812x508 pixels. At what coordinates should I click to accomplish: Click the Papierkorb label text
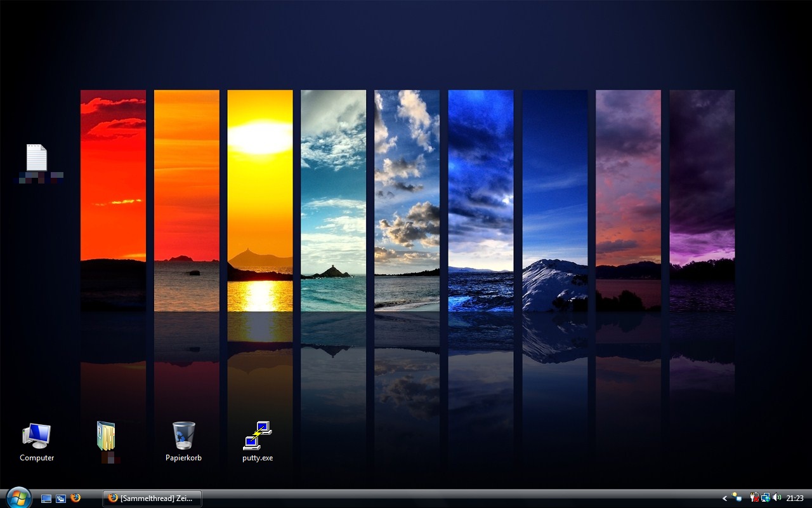(183, 457)
